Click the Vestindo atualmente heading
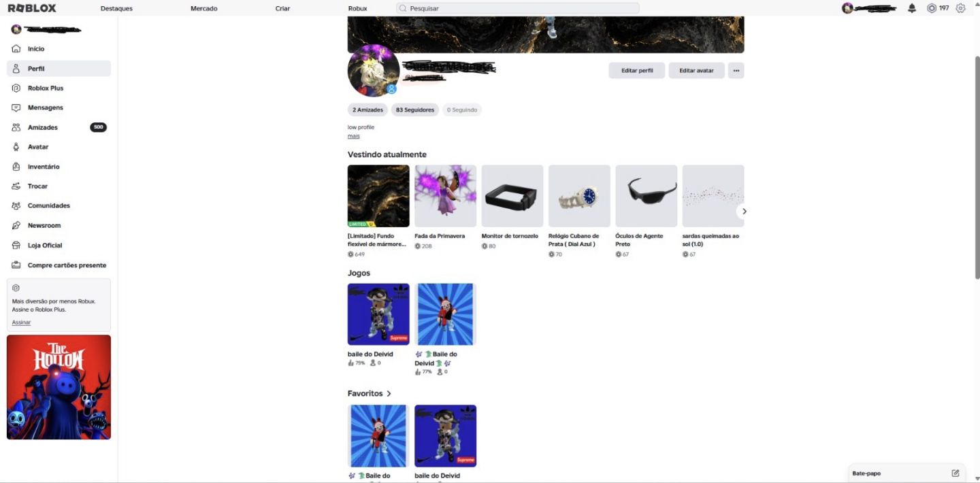Screen dimensions: 980x483 tap(387, 154)
